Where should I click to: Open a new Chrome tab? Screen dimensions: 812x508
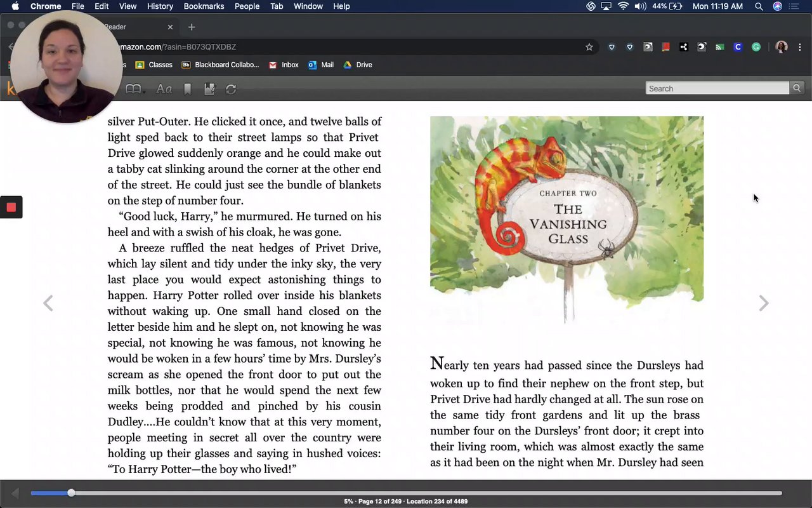pyautogui.click(x=192, y=27)
